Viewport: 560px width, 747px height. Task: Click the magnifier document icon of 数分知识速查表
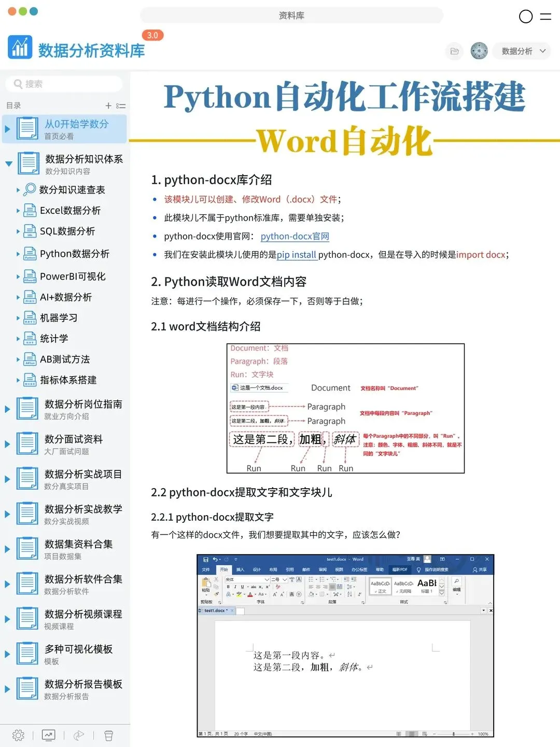[30, 189]
